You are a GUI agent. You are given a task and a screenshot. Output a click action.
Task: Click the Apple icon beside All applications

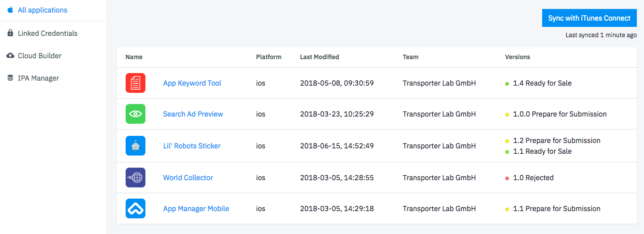pos(10,10)
